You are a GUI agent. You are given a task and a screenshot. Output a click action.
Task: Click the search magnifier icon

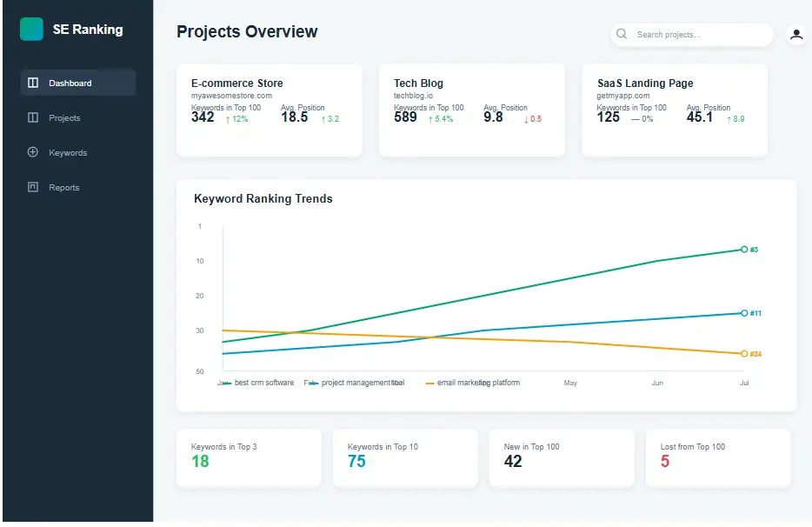[x=622, y=34]
